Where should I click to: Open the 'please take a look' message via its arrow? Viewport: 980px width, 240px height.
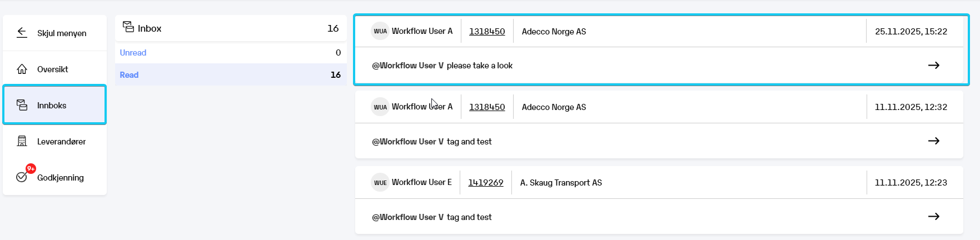pyautogui.click(x=934, y=65)
